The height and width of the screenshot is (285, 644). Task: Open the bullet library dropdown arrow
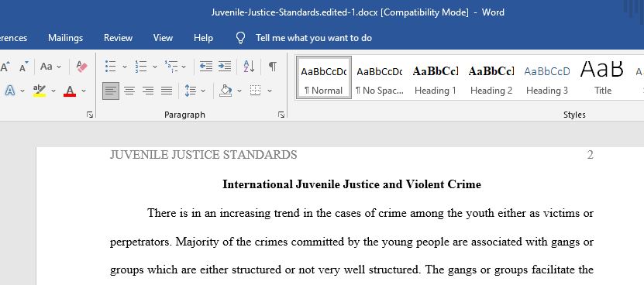tap(125, 67)
